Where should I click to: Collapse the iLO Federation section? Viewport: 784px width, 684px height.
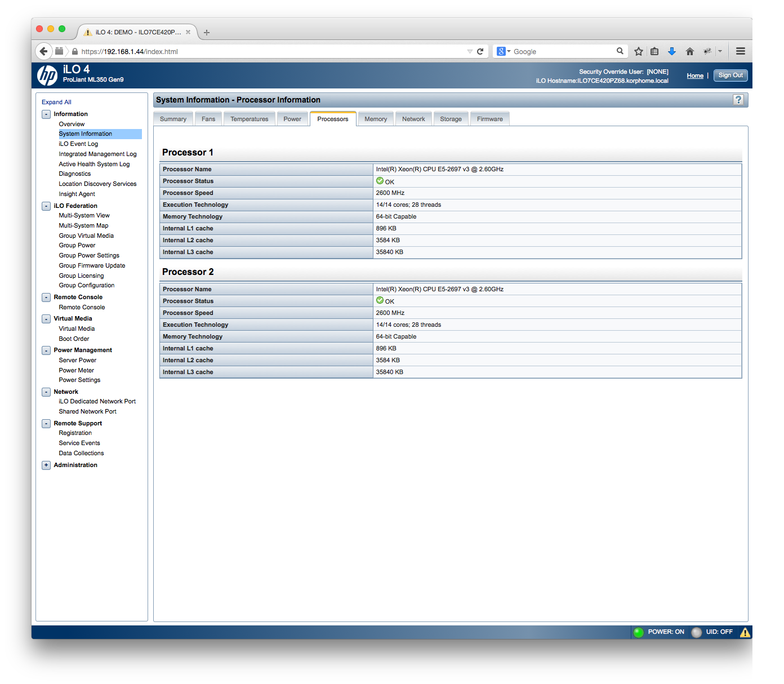46,206
